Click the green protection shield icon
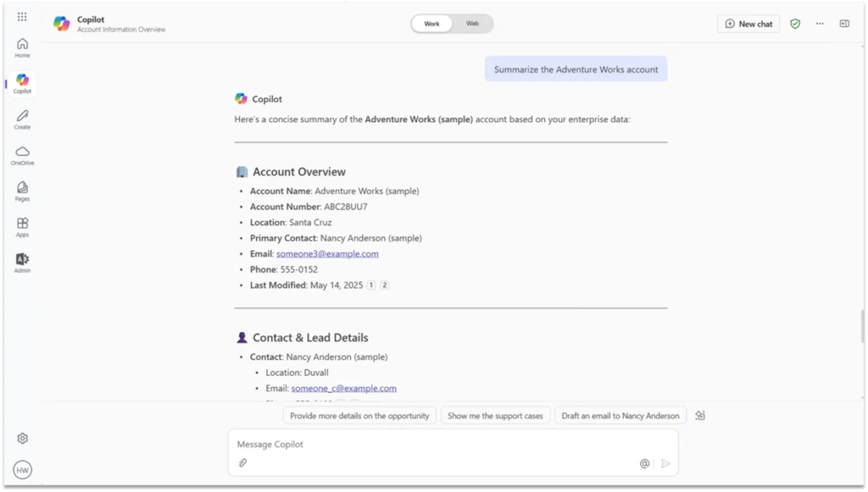 (x=794, y=24)
